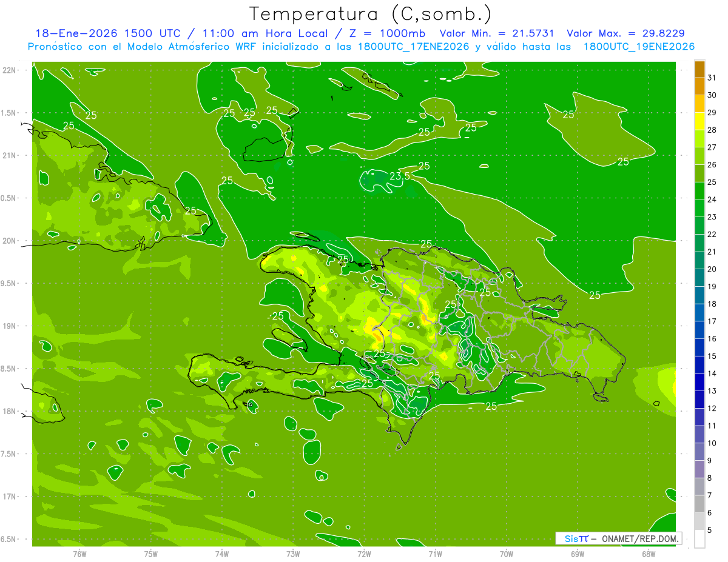
Task: Click the "17N" latitude axis label
Action: click(10, 497)
